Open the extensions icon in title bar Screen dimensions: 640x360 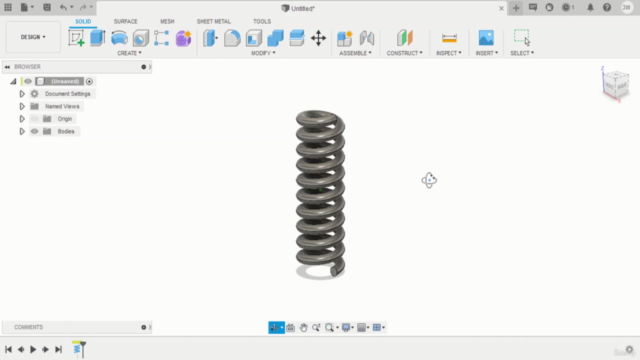(549, 7)
